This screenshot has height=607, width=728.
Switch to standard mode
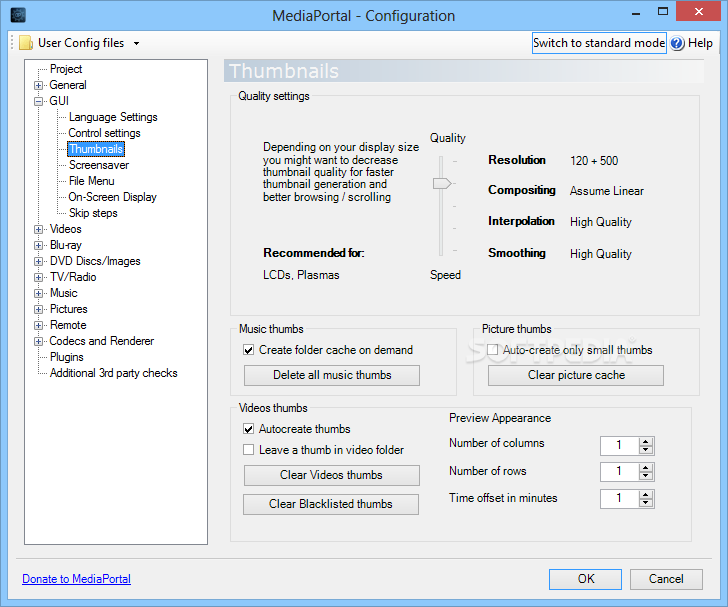point(599,43)
